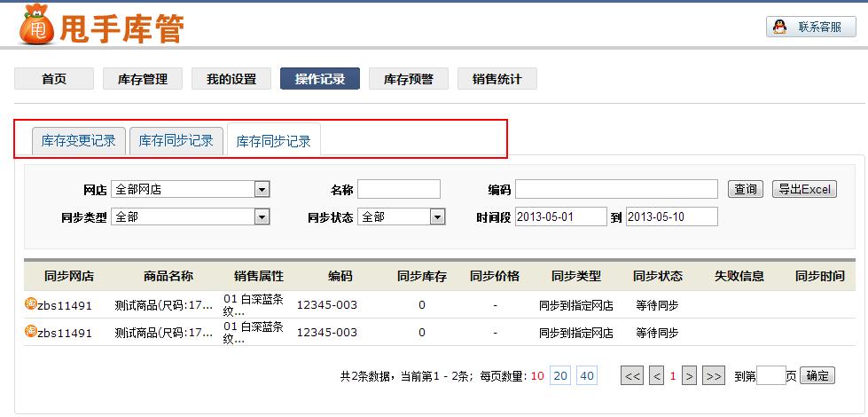The height and width of the screenshot is (417, 868).
Task: Click the 甩手库管 logo bag icon
Action: pyautogui.click(x=36, y=24)
